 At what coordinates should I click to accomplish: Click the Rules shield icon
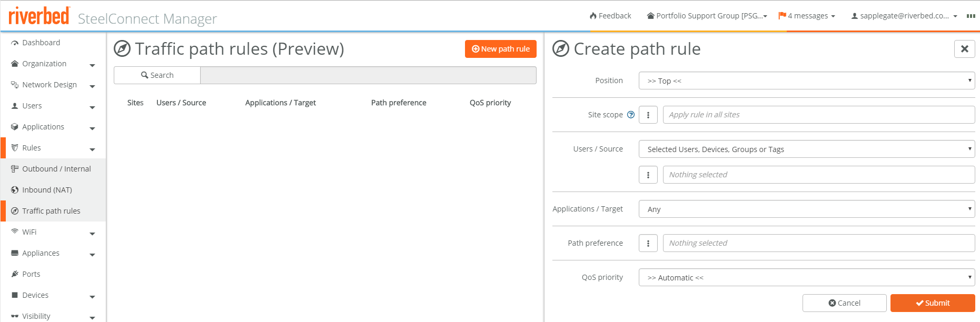[15, 148]
